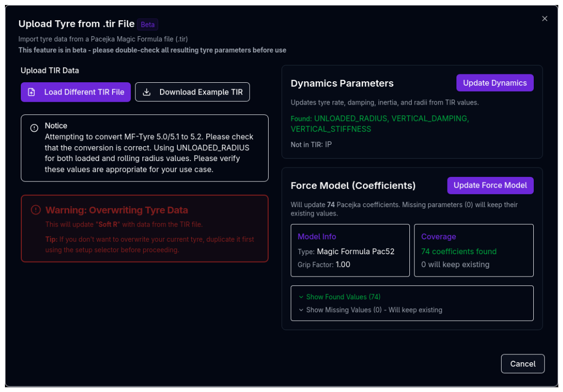Click the green 74 coefficients found text

(x=458, y=251)
